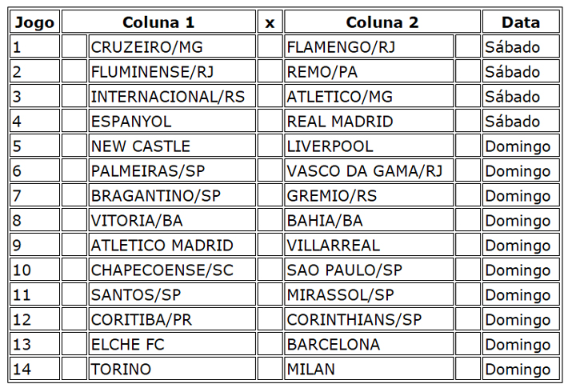Tick the box beside ATLETICO MADRID
The width and height of the screenshot is (568, 392).
pos(74,245)
